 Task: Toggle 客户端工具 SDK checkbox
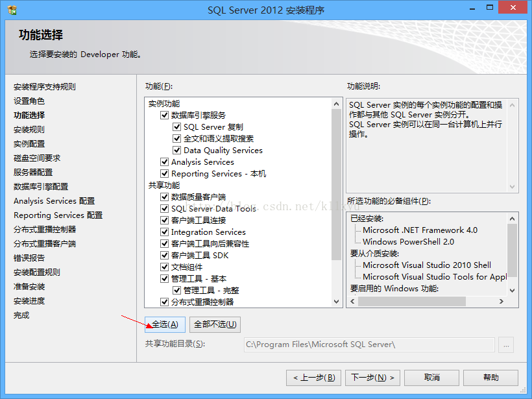coord(164,255)
